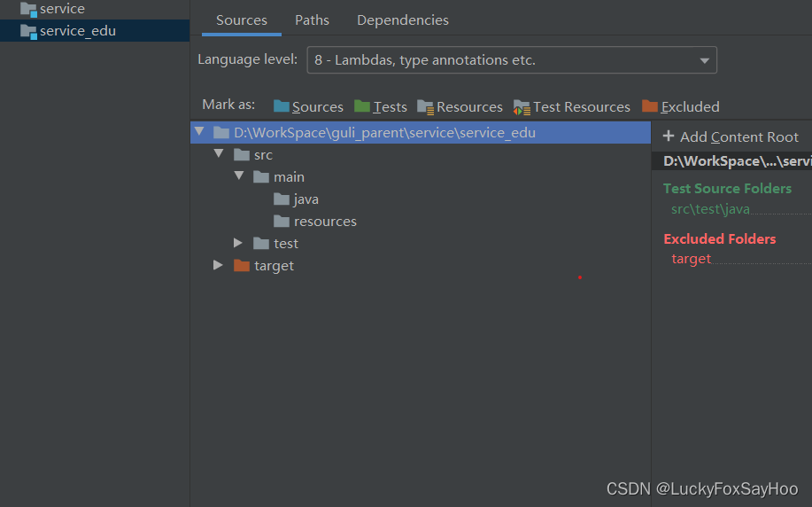Image resolution: width=812 pixels, height=507 pixels.
Task: Click the service_edu module folder icon
Action: tap(28, 32)
